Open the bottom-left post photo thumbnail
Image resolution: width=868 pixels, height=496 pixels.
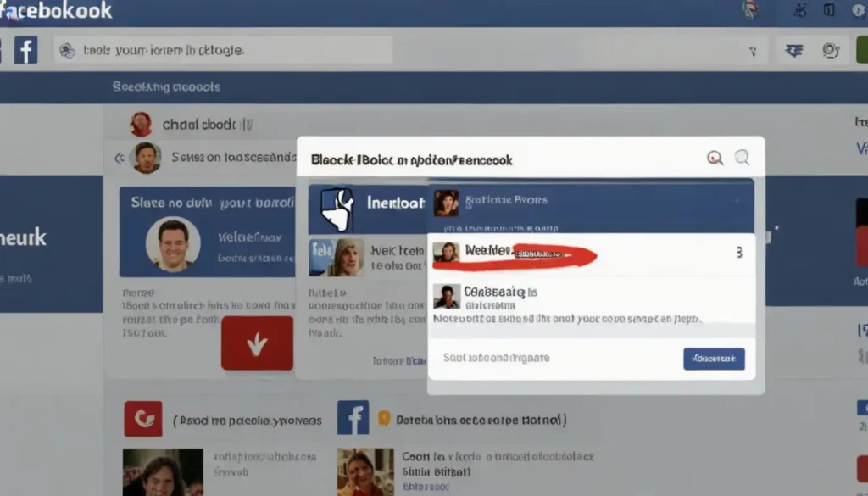click(163, 472)
